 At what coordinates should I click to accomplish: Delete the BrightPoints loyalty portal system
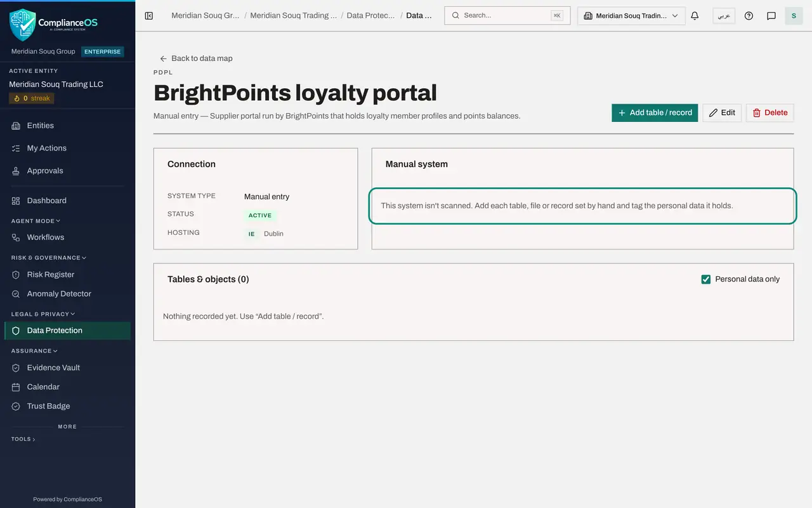click(770, 112)
